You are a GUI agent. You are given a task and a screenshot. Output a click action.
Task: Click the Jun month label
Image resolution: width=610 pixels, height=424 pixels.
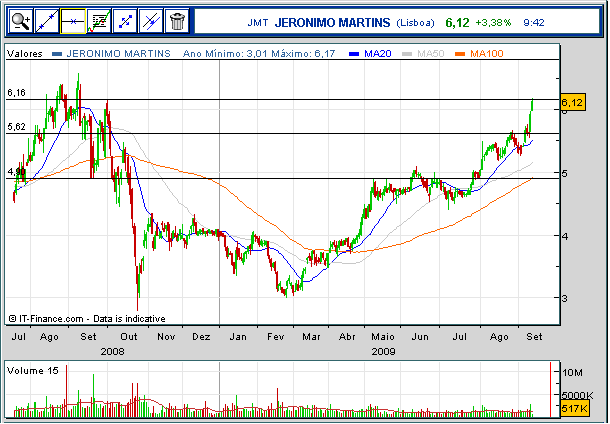click(x=420, y=336)
